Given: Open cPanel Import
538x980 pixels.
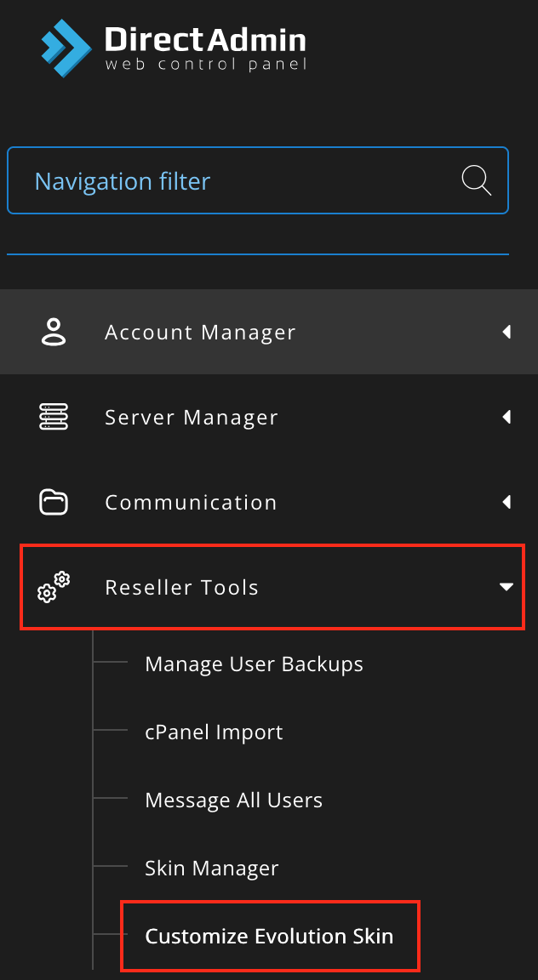Looking at the screenshot, I should click(214, 732).
